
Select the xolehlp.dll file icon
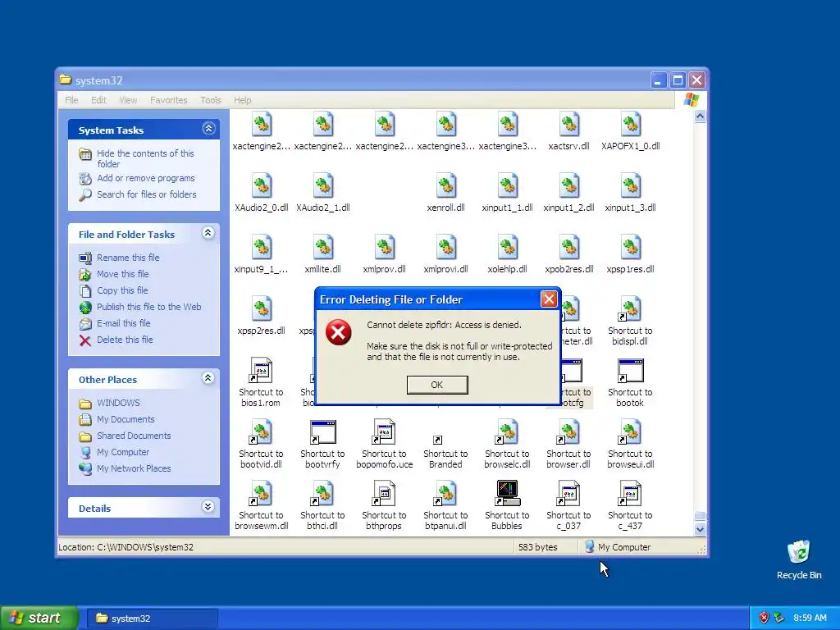pos(507,248)
